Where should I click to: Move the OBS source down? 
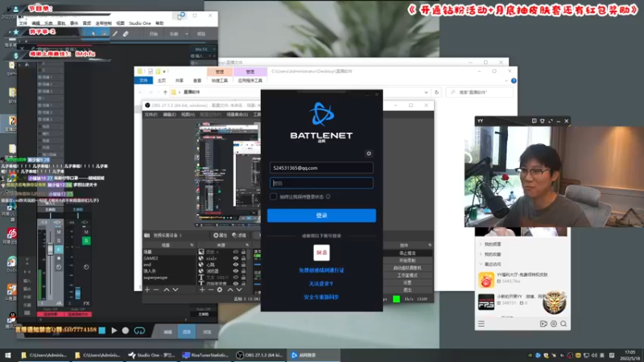coord(239,290)
